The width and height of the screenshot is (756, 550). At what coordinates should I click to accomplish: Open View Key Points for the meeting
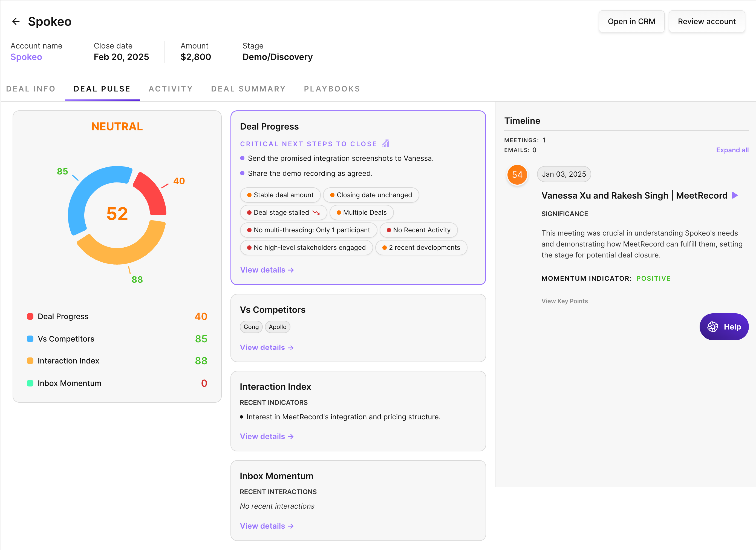coord(564,301)
